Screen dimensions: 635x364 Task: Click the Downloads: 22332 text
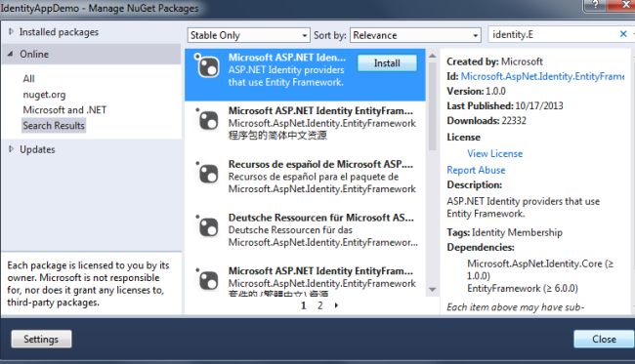[x=487, y=121]
